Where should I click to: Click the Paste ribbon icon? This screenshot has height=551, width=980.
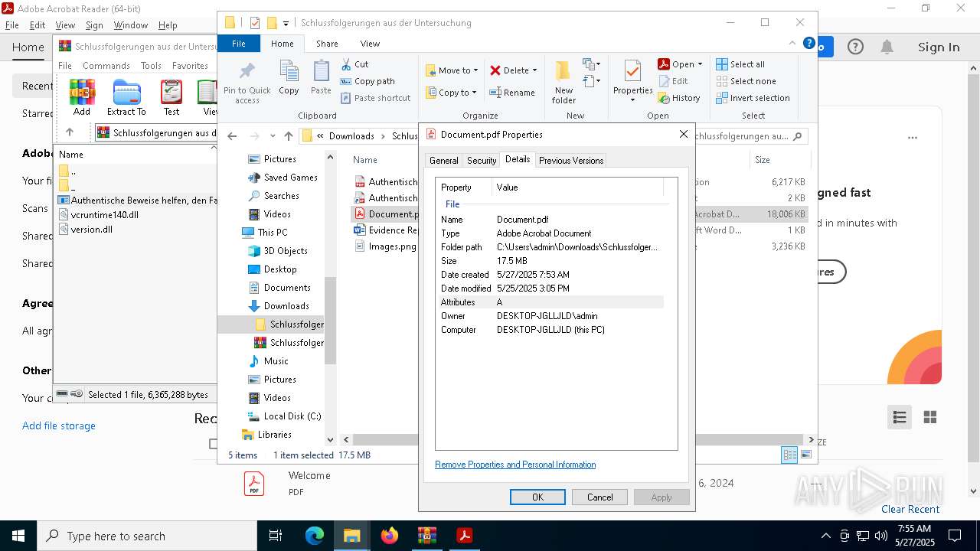321,77
